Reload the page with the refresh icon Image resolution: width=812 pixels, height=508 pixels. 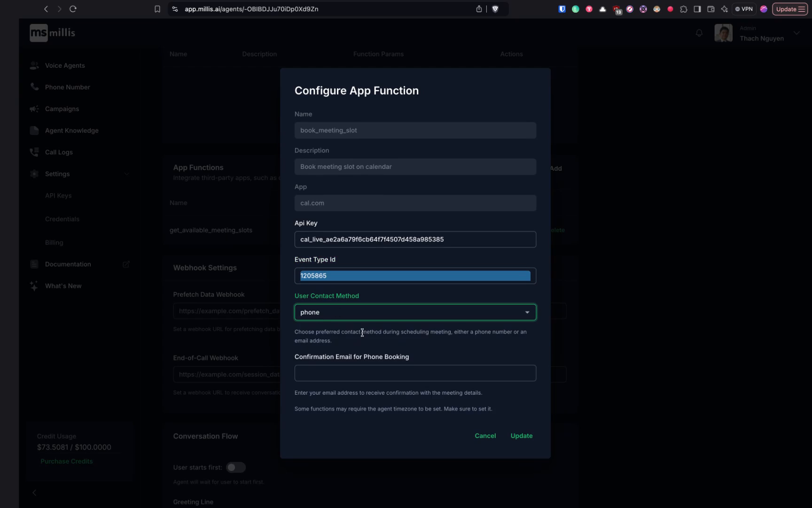(73, 9)
